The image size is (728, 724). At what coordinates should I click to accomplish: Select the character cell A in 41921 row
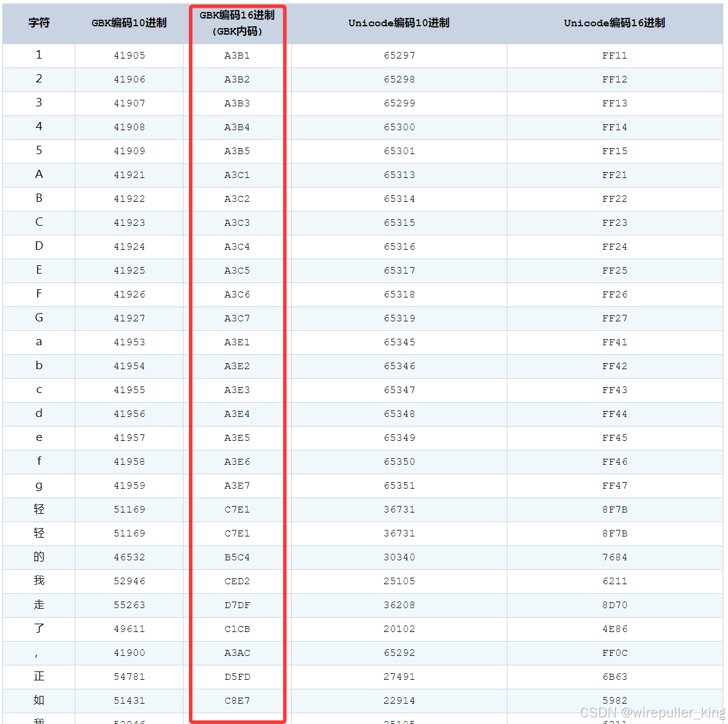(x=39, y=175)
